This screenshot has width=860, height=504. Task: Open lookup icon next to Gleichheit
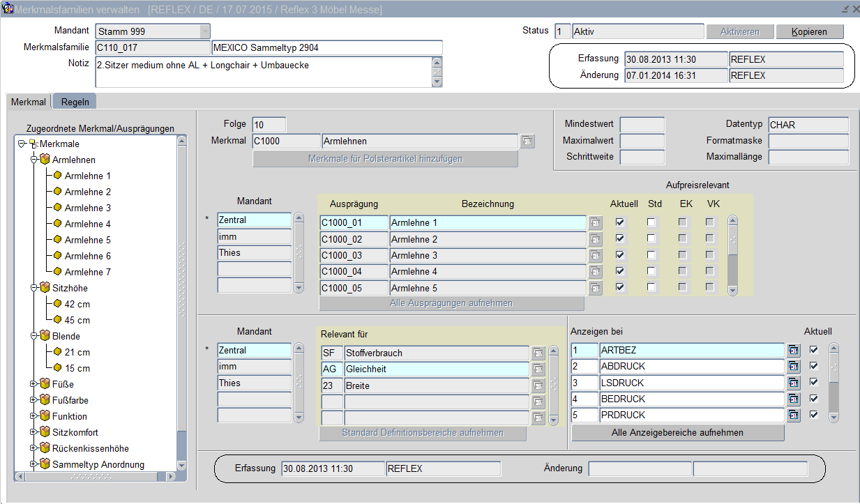(538, 369)
